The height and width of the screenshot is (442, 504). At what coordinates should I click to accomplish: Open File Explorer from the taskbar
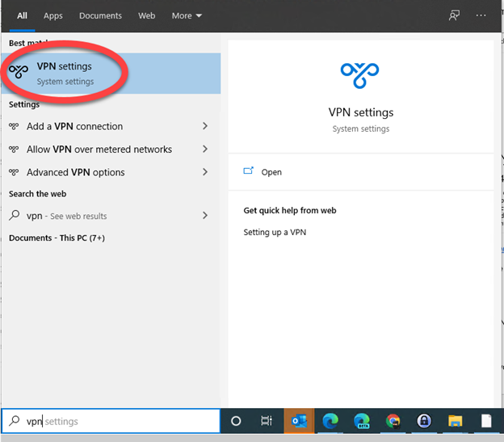point(456,421)
